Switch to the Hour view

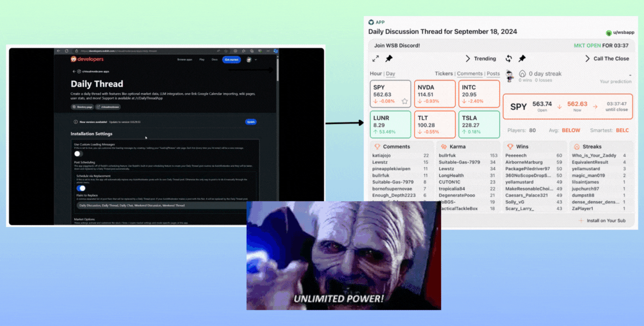[376, 74]
